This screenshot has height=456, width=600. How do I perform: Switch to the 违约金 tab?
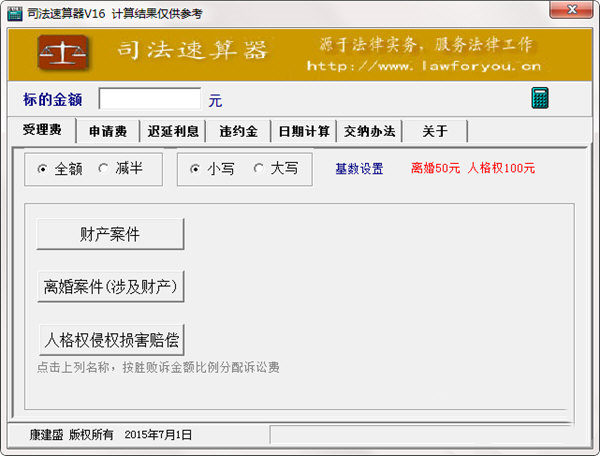click(238, 132)
